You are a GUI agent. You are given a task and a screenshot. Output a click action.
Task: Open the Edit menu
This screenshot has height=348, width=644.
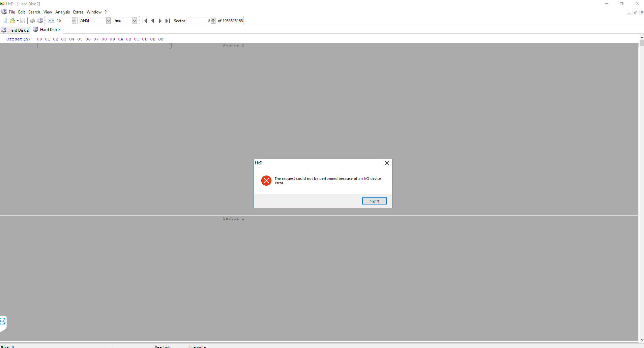point(22,12)
